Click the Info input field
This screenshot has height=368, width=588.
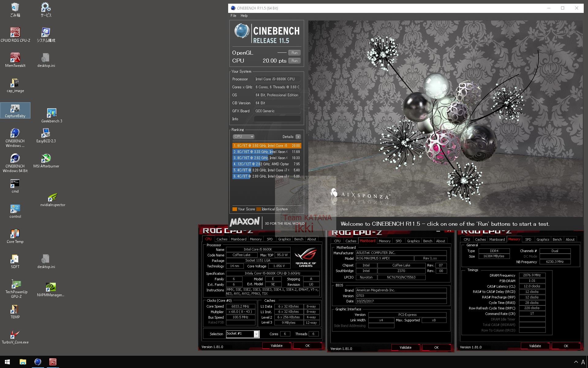277,119
